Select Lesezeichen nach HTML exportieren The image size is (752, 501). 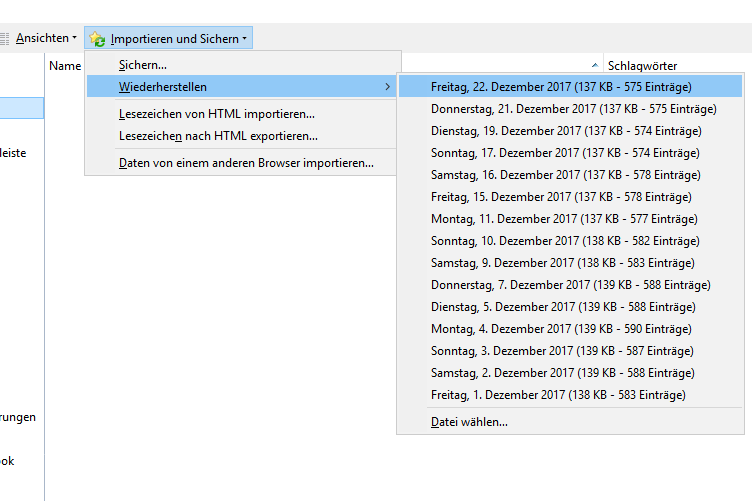click(x=218, y=136)
